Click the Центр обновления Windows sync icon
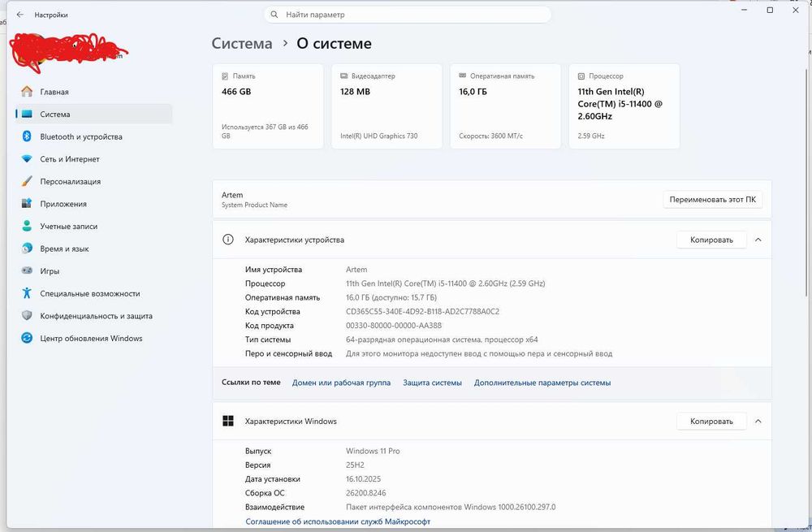This screenshot has height=532, width=812. click(27, 338)
